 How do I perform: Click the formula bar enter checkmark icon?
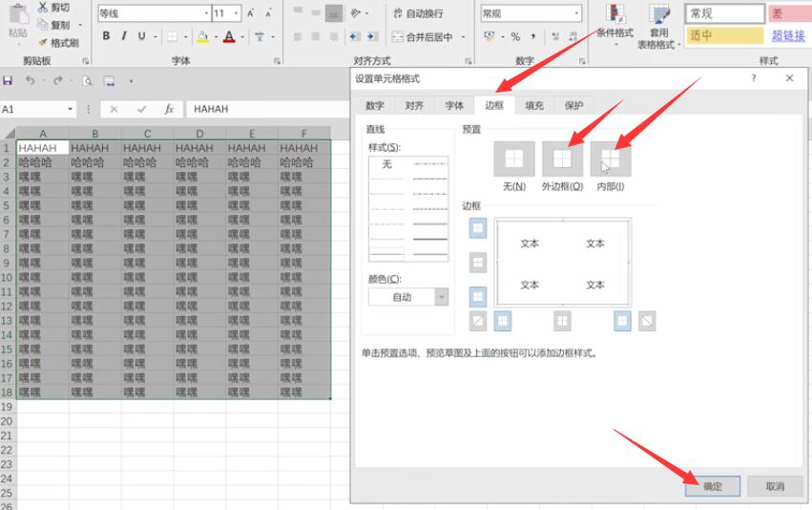click(x=141, y=109)
